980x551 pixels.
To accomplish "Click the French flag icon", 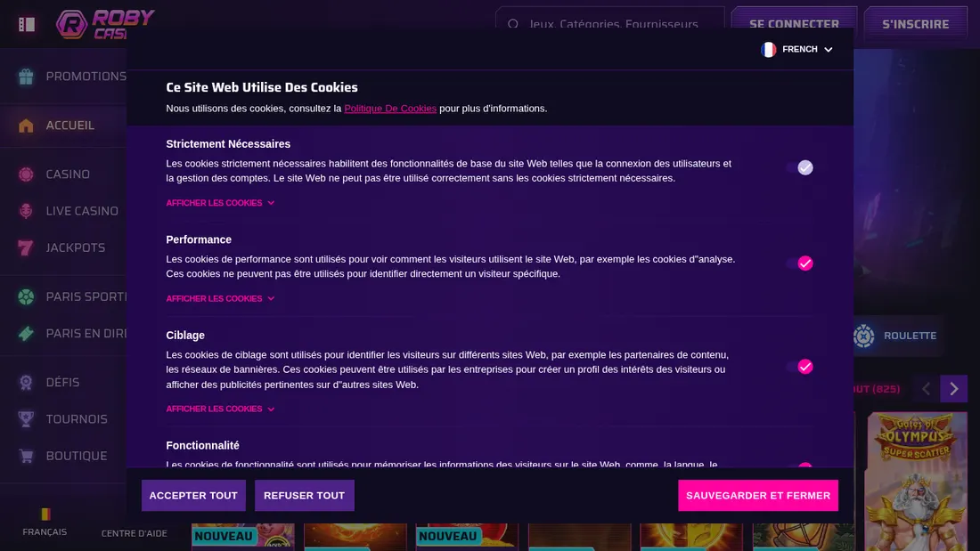I will pyautogui.click(x=768, y=49).
